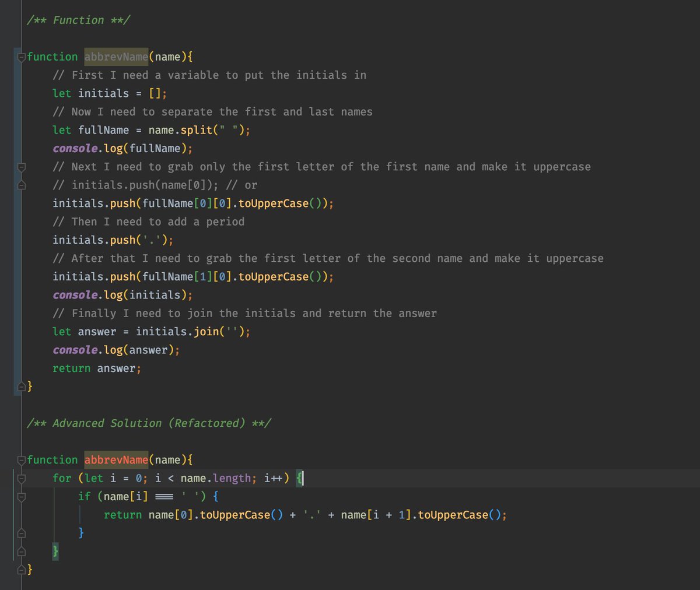700x590 pixels.
Task: Click the 'return answer;' statement
Action: click(97, 368)
